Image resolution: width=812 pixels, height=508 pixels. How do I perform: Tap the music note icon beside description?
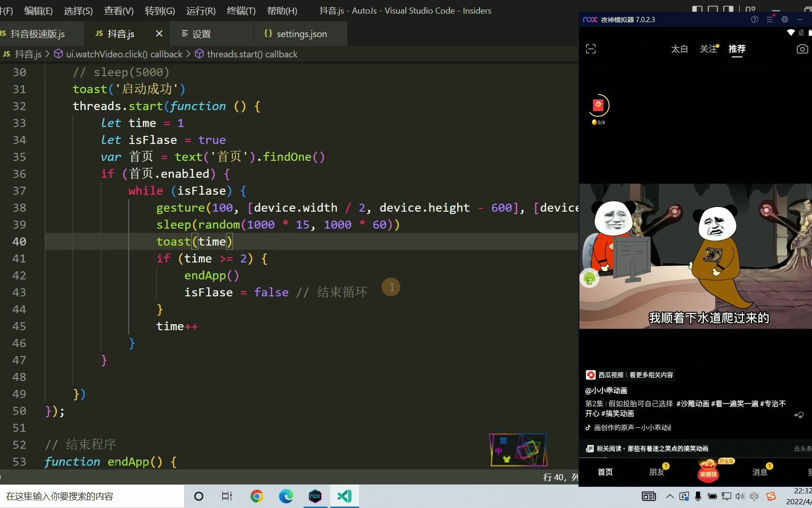(x=799, y=415)
